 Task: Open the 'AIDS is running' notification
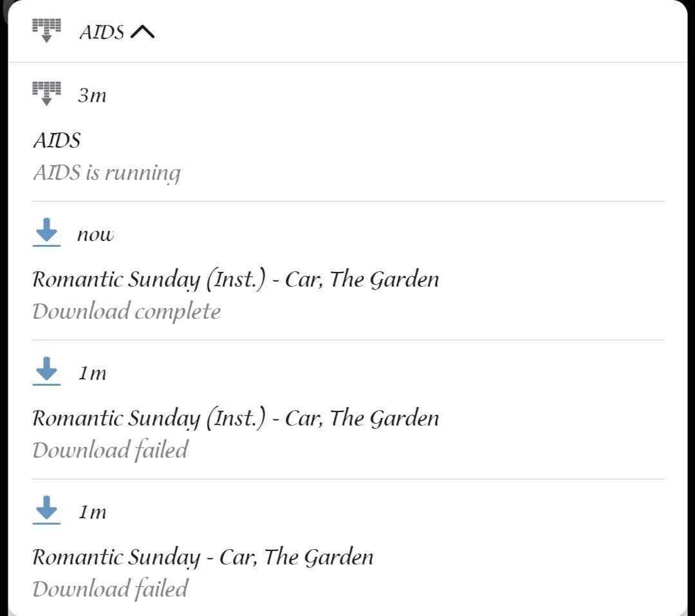(347, 132)
